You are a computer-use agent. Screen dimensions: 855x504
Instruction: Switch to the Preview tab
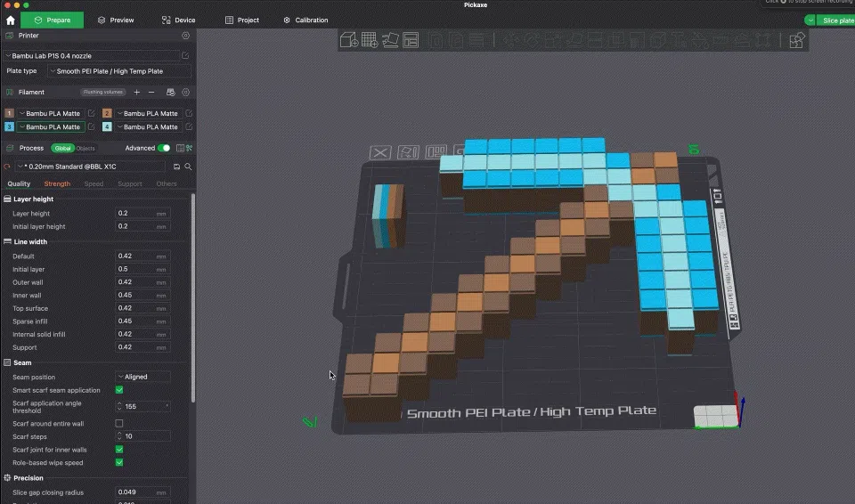point(116,20)
